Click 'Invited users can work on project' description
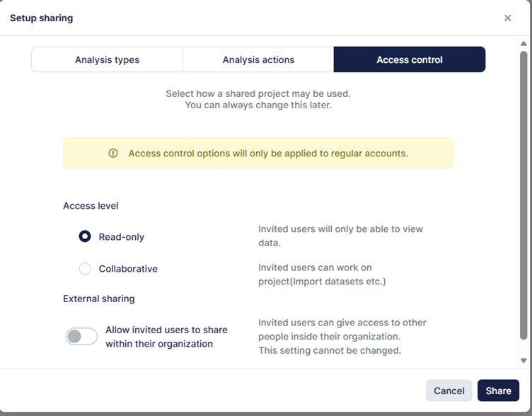Image resolution: width=532 pixels, height=416 pixels. (322, 275)
